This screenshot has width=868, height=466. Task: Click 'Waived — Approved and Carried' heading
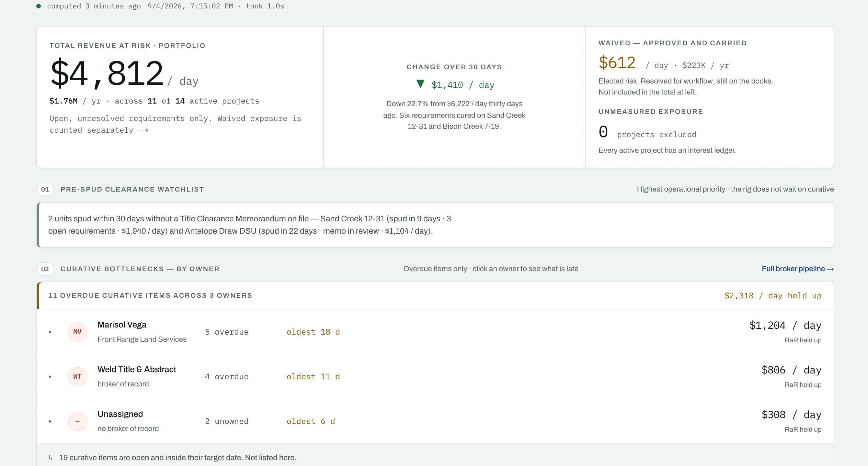click(673, 43)
